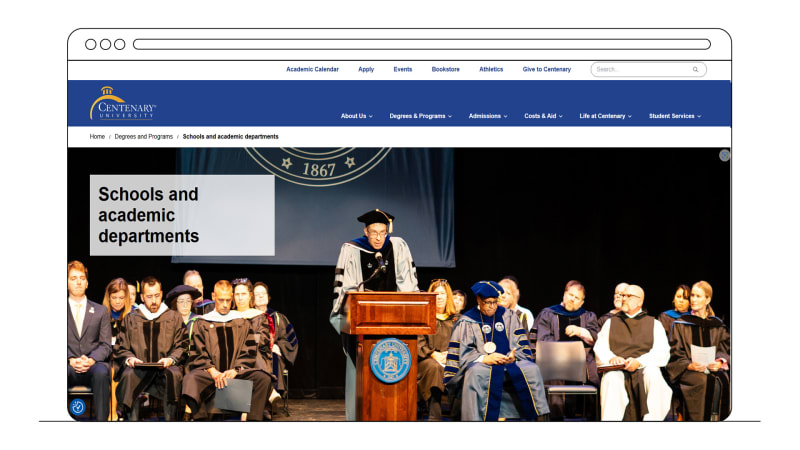The height and width of the screenshot is (450, 800).
Task: Visit the Bookstore link
Action: pos(445,70)
